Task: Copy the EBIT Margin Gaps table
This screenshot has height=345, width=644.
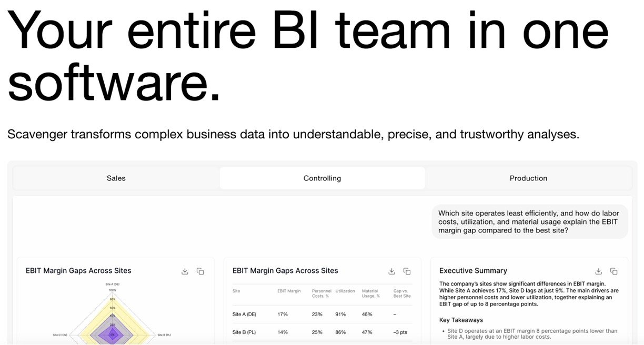Action: point(407,271)
